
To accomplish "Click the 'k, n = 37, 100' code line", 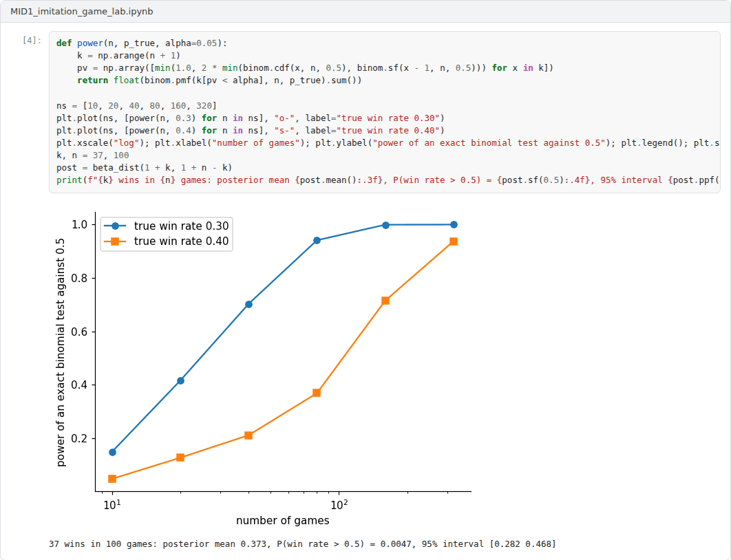I will tap(93, 155).
